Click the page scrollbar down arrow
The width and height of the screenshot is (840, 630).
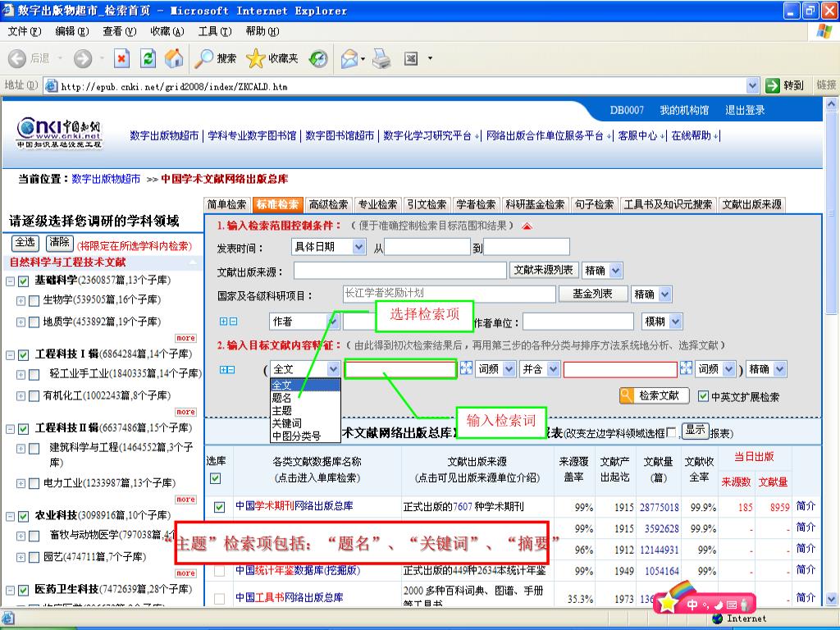[831, 598]
